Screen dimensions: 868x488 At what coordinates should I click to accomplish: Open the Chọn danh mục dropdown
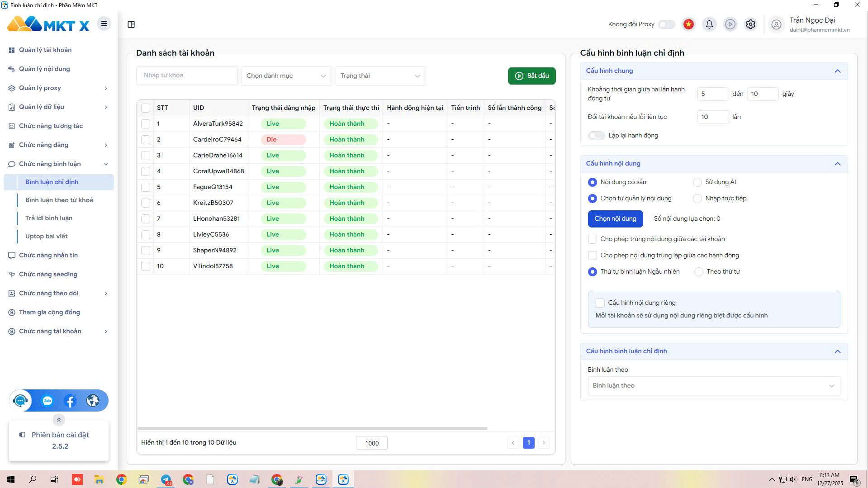(286, 76)
